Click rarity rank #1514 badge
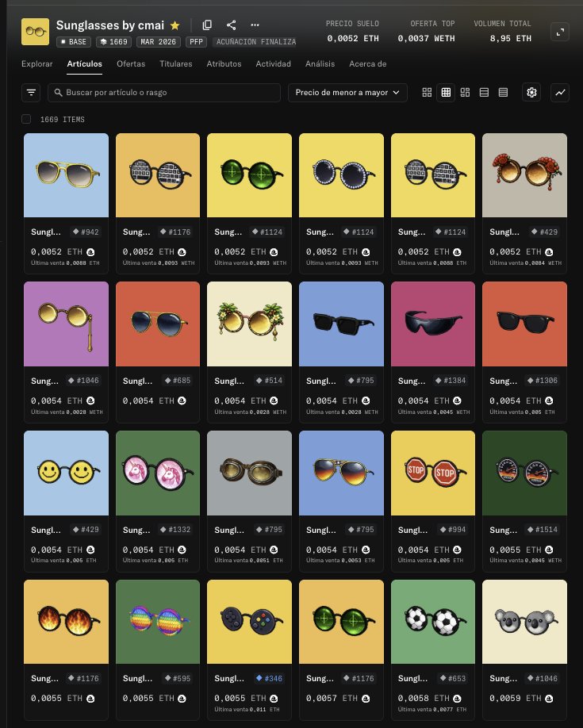This screenshot has height=728, width=583. 542,529
